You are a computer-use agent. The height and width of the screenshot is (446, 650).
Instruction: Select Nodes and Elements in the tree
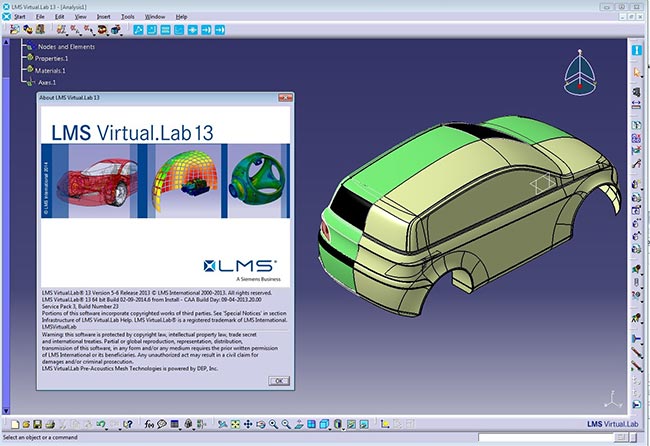tap(66, 47)
